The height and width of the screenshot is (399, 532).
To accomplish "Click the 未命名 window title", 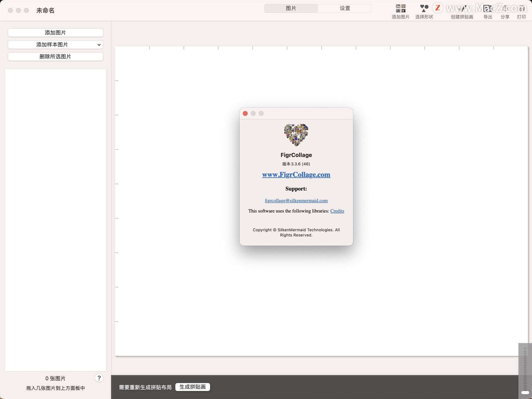I will tap(45, 11).
